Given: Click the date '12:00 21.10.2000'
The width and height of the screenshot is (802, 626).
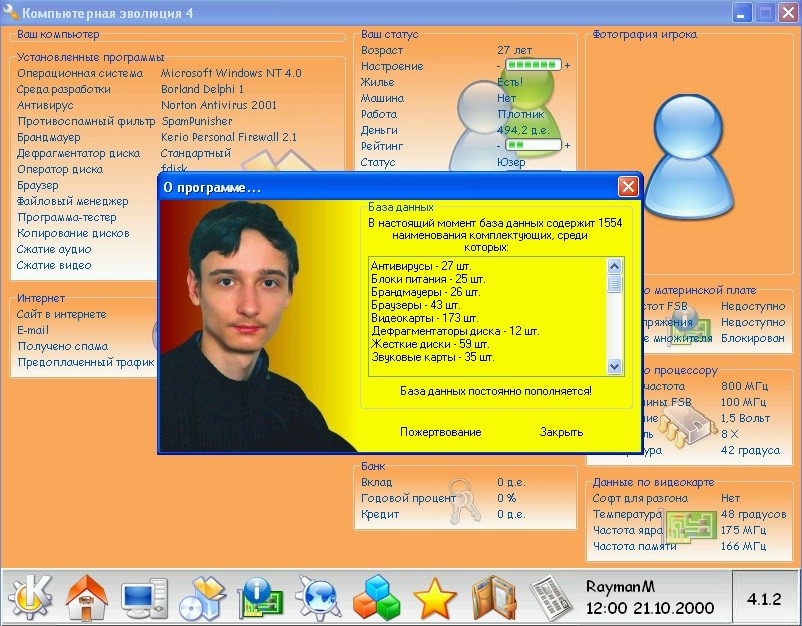Looking at the screenshot, I should (650, 608).
